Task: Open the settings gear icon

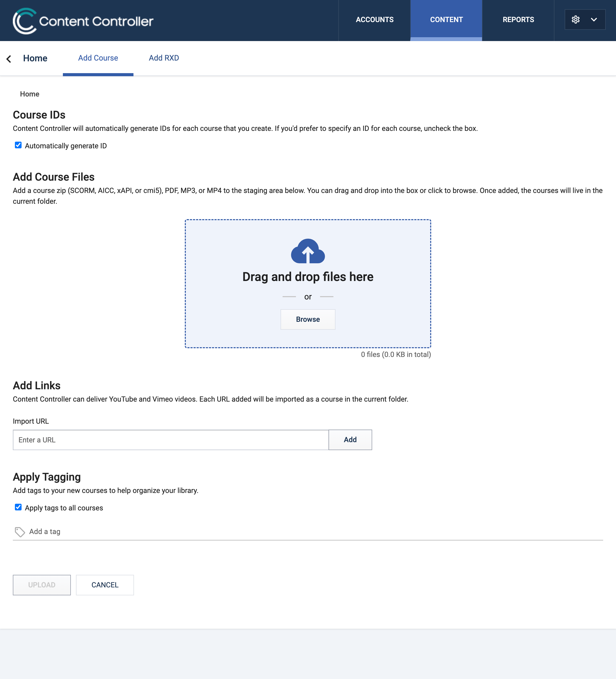Action: tap(576, 20)
